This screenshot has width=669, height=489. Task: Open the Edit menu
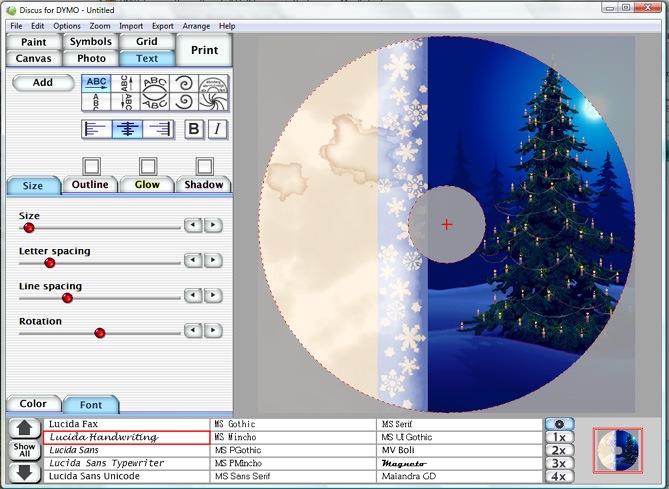(x=38, y=26)
